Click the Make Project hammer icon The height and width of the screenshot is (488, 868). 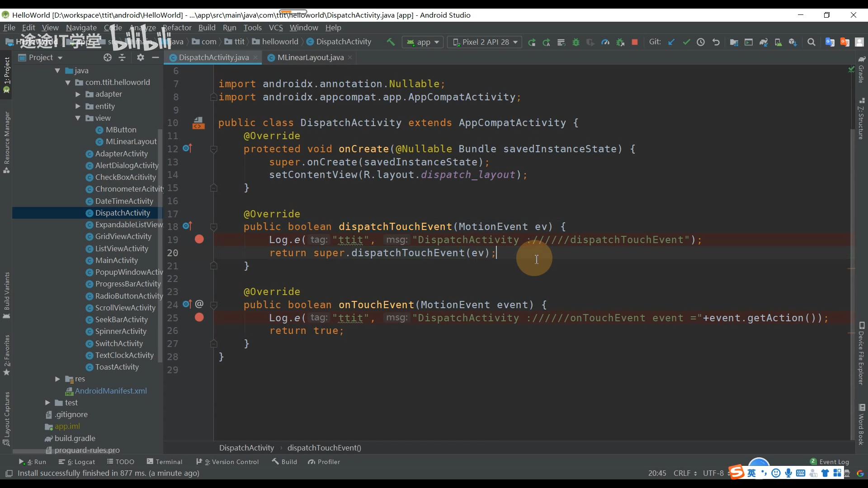[x=391, y=42]
